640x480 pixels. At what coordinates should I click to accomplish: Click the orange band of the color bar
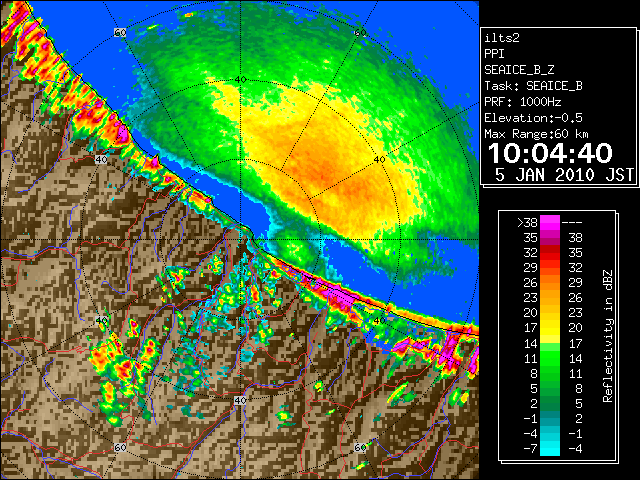click(550, 282)
